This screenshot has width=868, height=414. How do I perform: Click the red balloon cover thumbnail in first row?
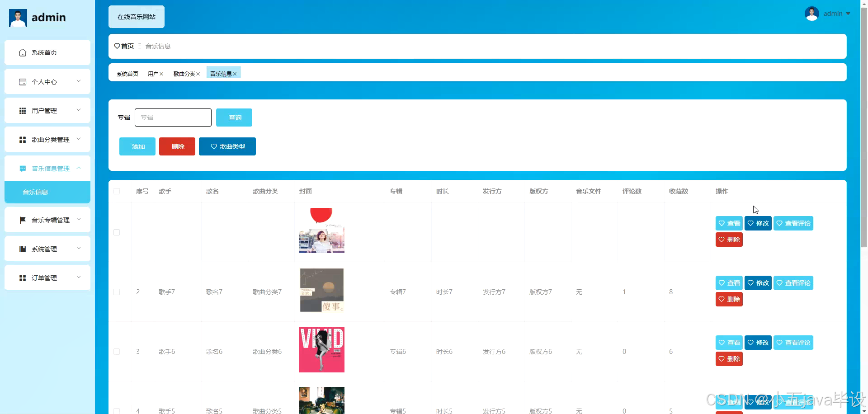(x=322, y=231)
